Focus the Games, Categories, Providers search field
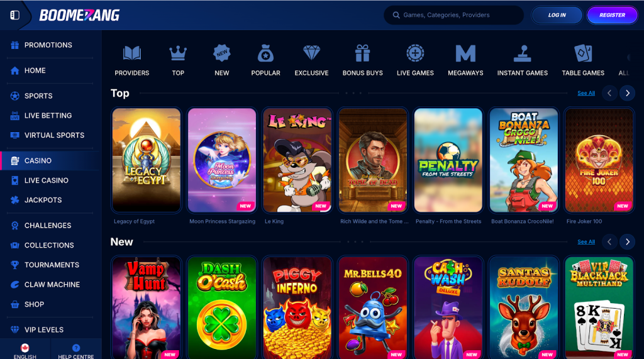644x359 pixels. [453, 15]
